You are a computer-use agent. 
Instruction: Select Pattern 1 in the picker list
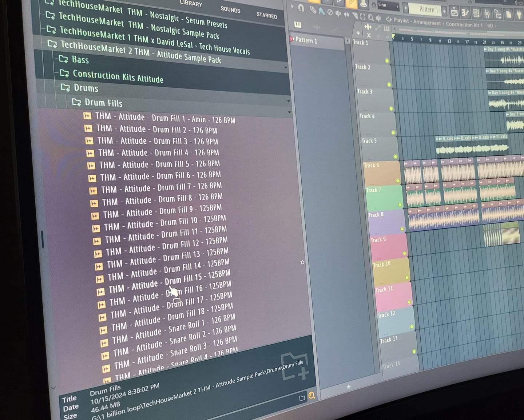[x=317, y=40]
